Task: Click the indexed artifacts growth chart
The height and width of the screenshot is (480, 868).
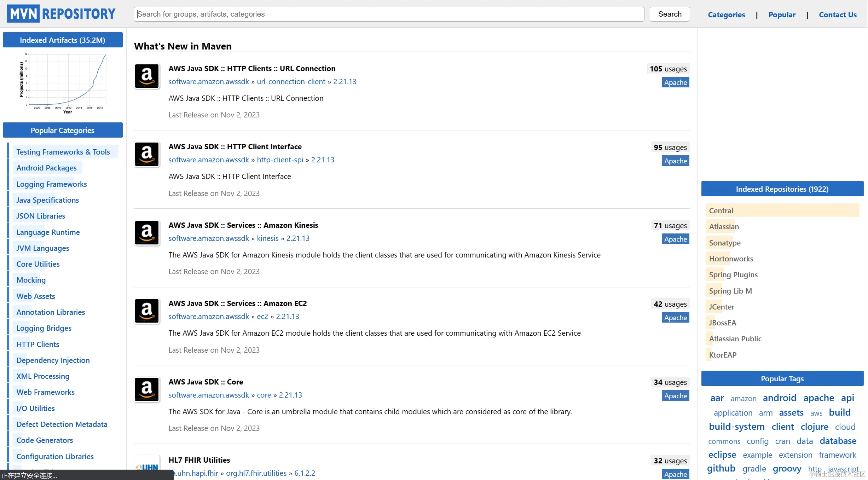Action: 63,83
